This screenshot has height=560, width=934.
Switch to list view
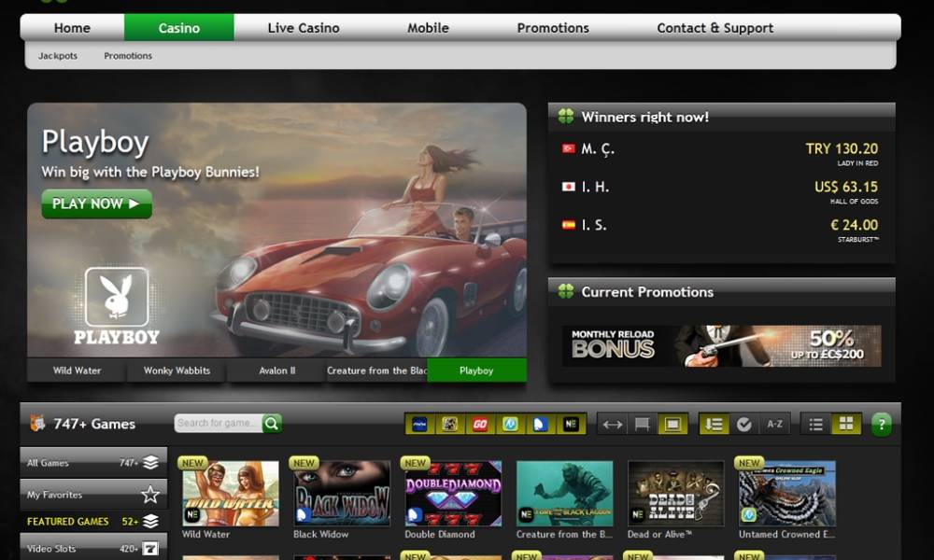click(x=816, y=425)
